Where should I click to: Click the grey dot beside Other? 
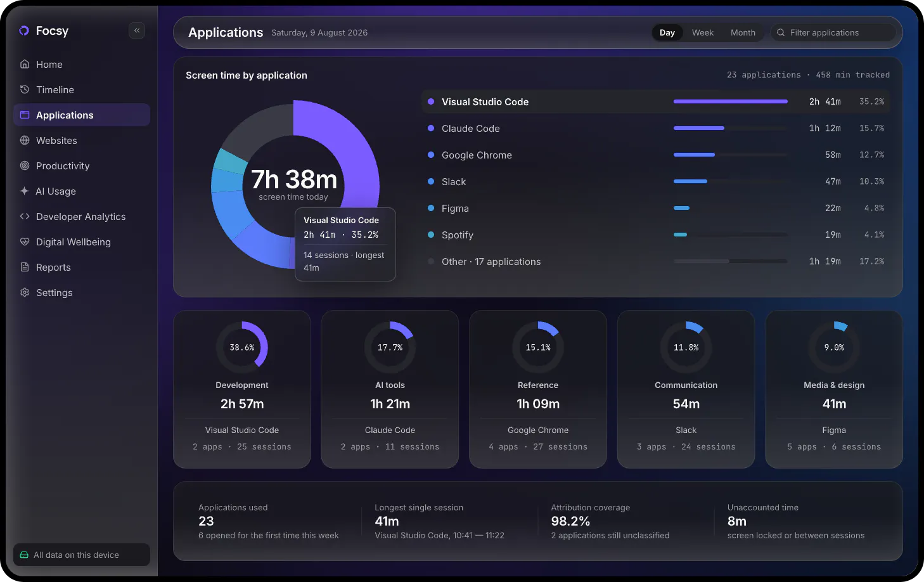(x=431, y=261)
